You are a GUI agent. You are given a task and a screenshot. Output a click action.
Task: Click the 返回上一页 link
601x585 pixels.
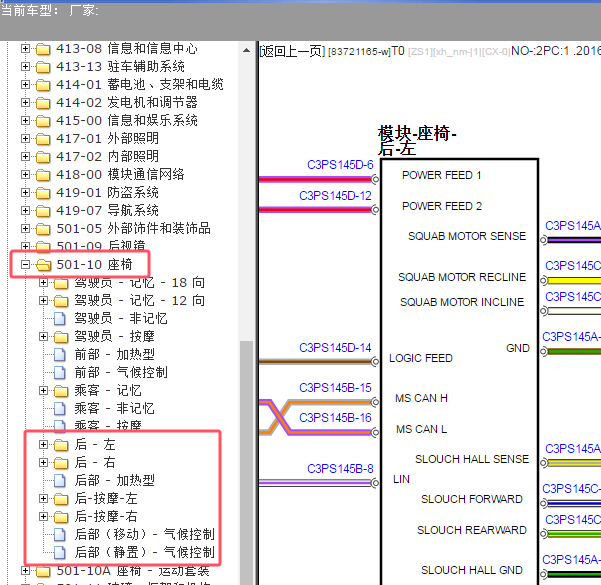292,51
